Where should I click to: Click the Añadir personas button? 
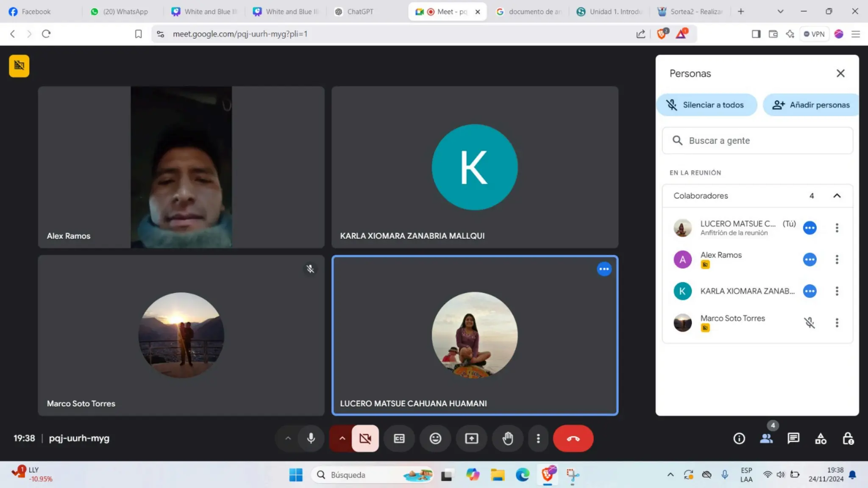pyautogui.click(x=811, y=105)
